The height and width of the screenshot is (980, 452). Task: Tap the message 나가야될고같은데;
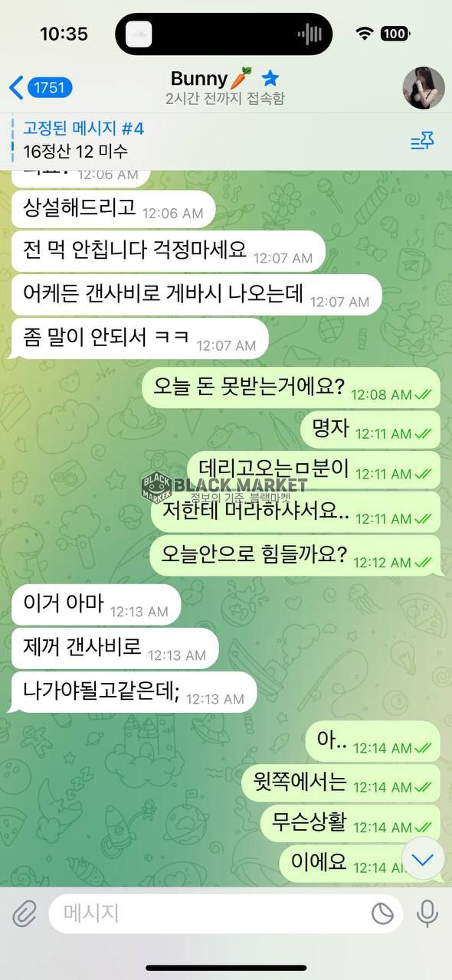pyautogui.click(x=134, y=691)
